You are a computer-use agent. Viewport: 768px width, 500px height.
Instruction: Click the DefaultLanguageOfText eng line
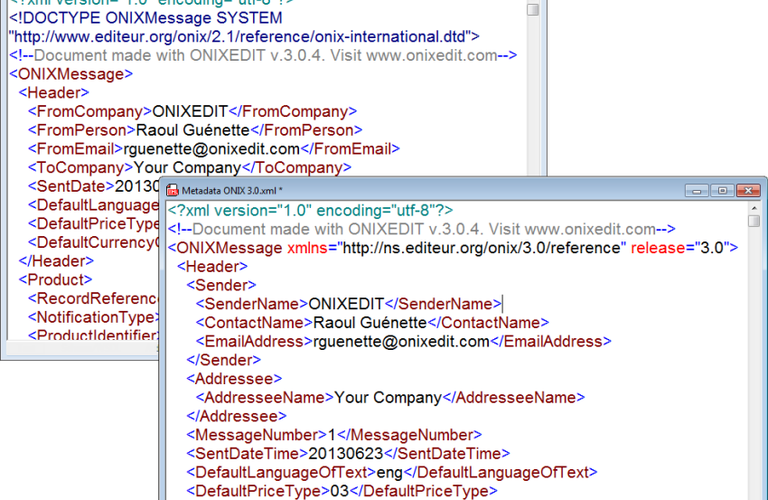pyautogui.click(x=392, y=472)
